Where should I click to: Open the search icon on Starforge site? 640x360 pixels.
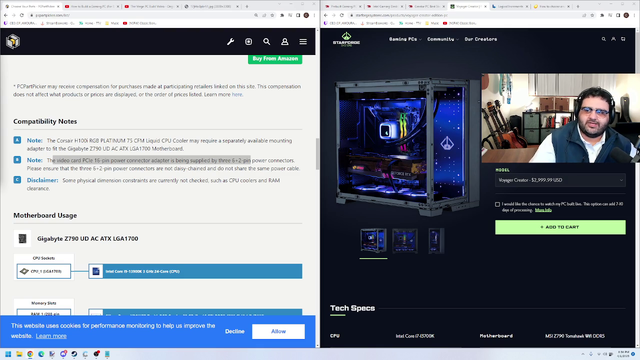pyautogui.click(x=604, y=39)
